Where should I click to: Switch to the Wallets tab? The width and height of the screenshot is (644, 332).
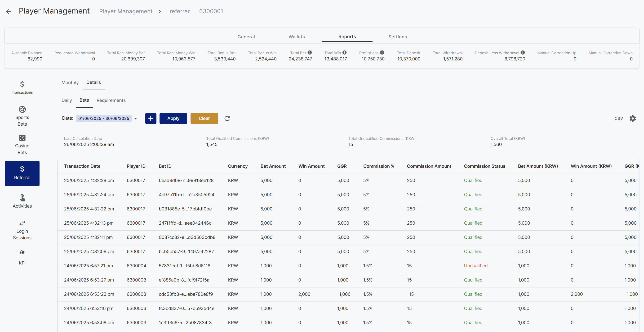(x=297, y=37)
